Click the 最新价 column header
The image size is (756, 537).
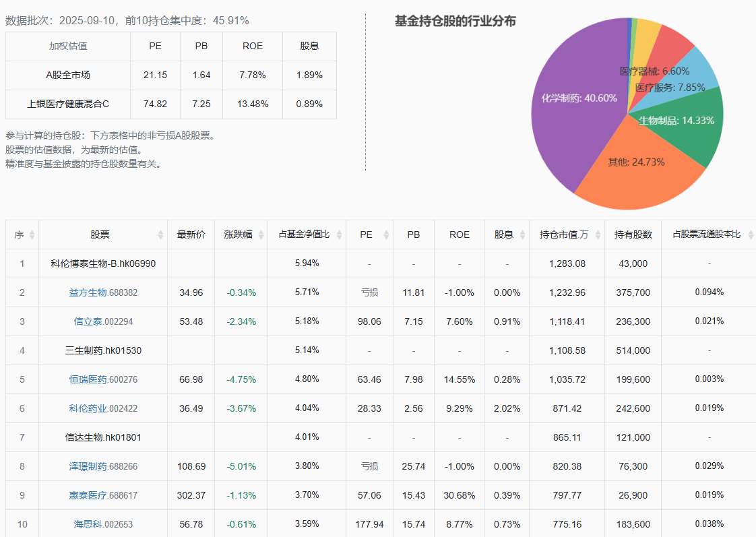[x=191, y=234]
